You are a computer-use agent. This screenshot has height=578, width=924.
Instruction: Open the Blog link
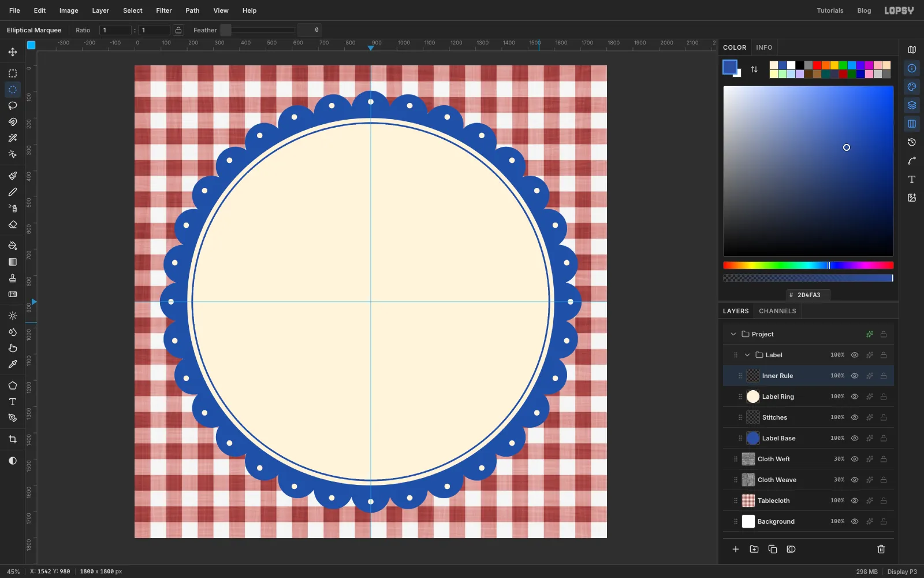(864, 10)
